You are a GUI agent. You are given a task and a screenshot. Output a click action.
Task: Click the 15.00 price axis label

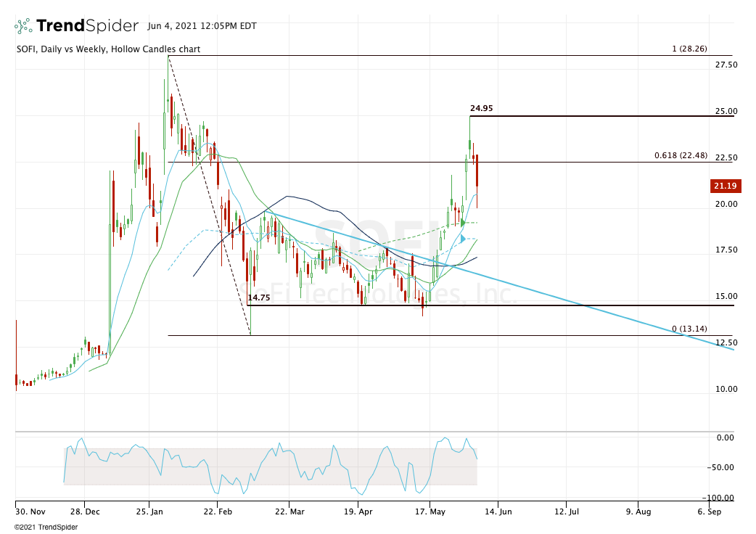coord(726,297)
